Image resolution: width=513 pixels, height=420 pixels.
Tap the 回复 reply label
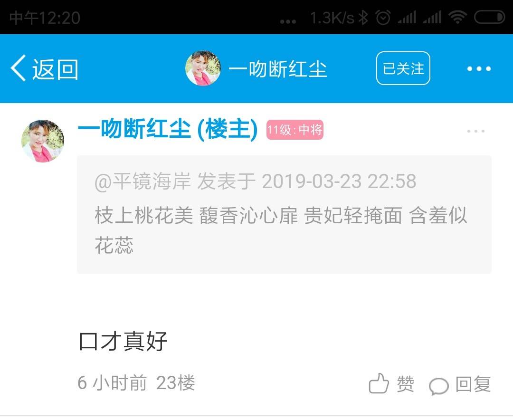pos(474,384)
